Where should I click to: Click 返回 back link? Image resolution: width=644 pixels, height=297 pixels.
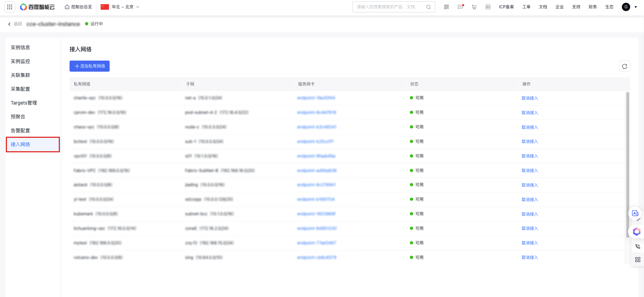[x=15, y=24]
